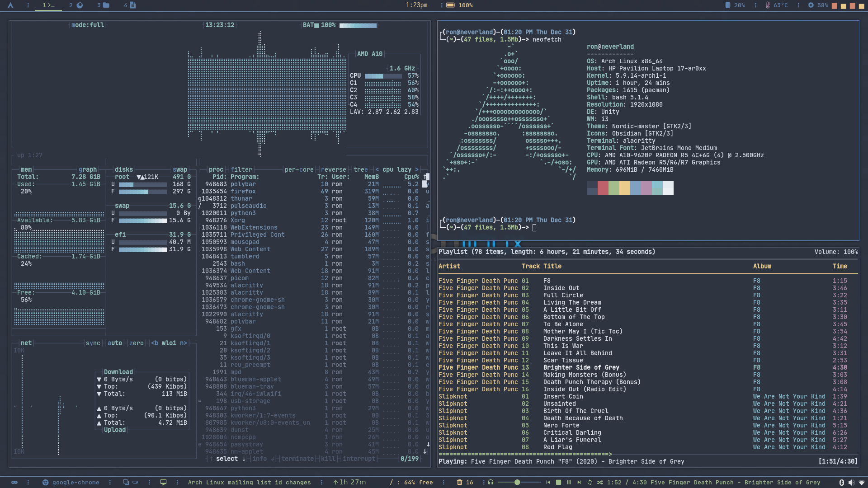The image size is (868, 488).
Task: Select the track Insert Coin by Slipknot
Action: point(563,396)
